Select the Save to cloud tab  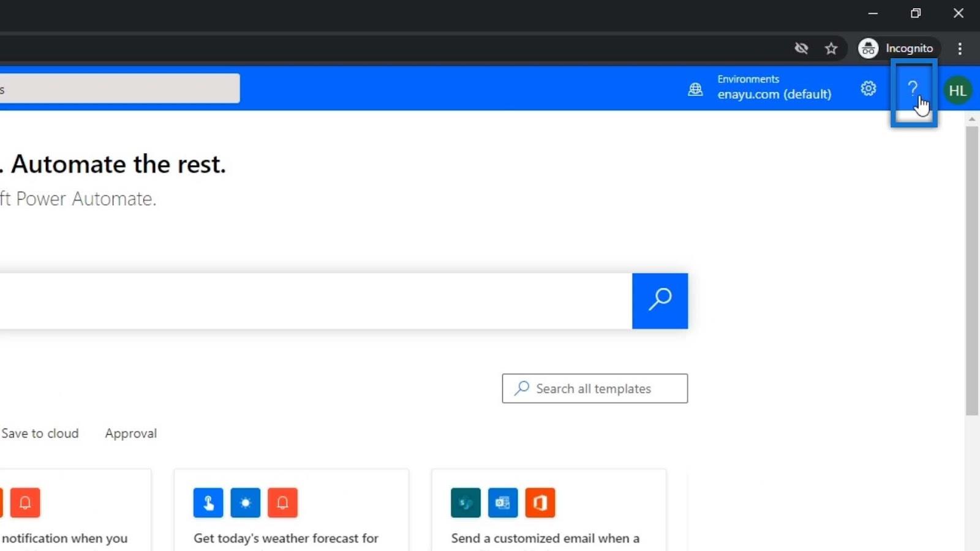tap(40, 433)
